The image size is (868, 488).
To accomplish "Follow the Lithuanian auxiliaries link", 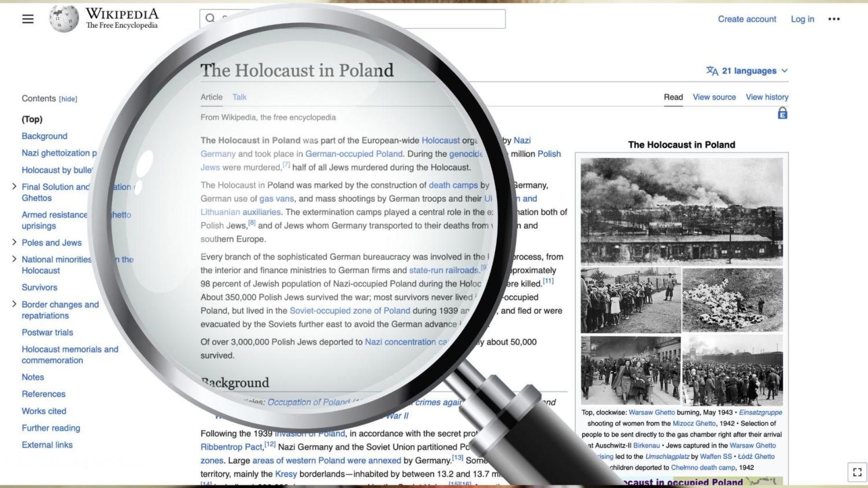I will pos(241,212).
